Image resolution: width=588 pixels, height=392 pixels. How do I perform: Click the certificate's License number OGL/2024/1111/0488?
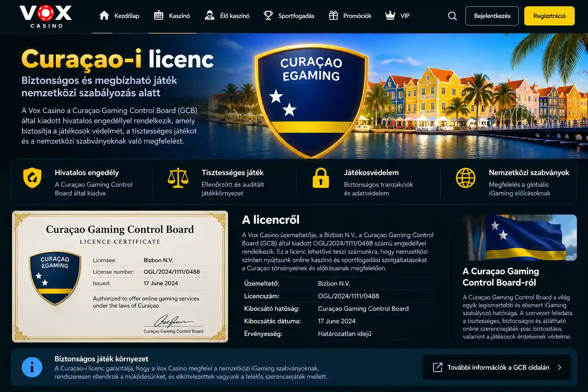[171, 272]
